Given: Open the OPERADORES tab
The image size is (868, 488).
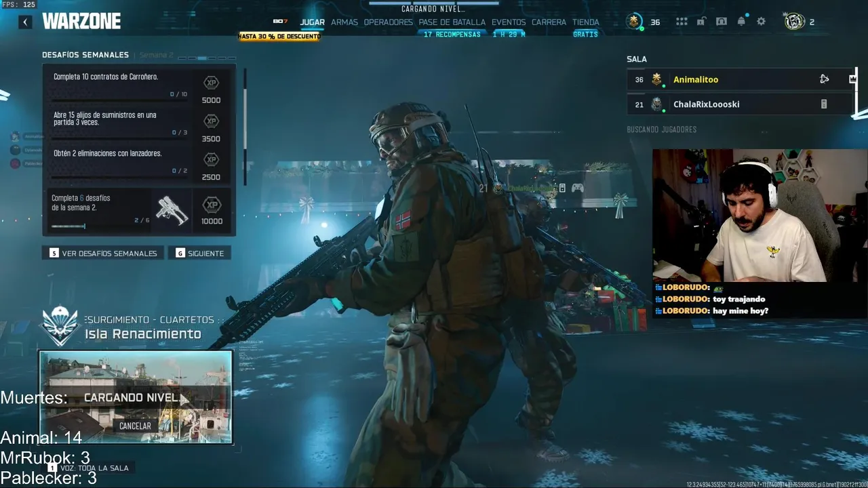Looking at the screenshot, I should pos(389,22).
